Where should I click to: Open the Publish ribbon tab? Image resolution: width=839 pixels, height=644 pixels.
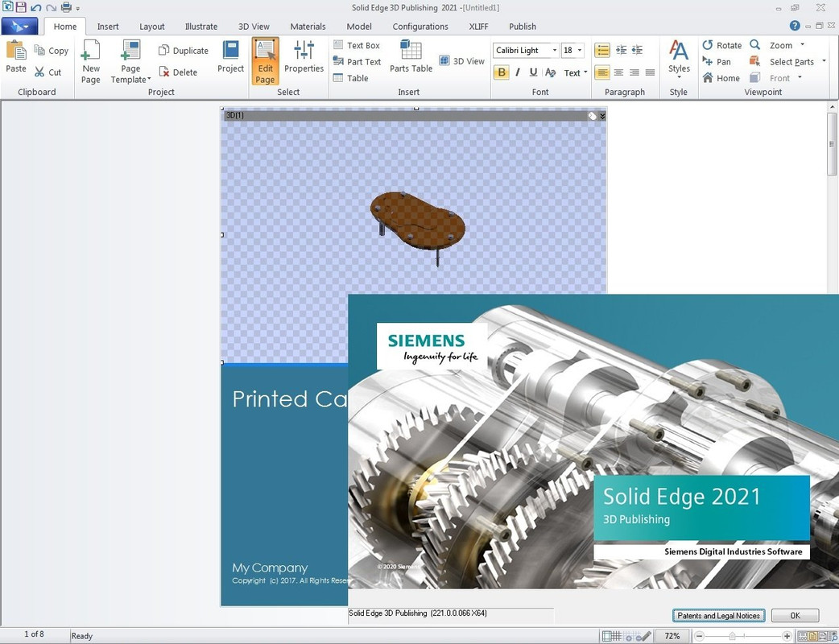[523, 27]
